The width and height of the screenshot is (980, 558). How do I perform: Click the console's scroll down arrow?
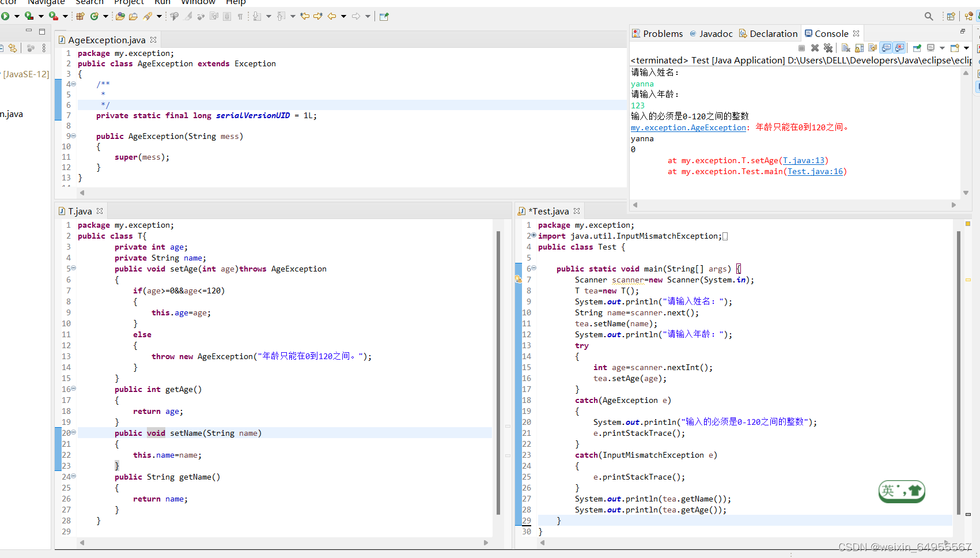966,193
